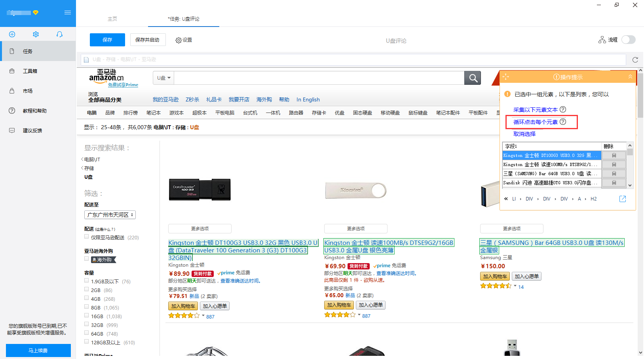Click 取消选择 link
This screenshot has width=644, height=359.
click(x=524, y=134)
